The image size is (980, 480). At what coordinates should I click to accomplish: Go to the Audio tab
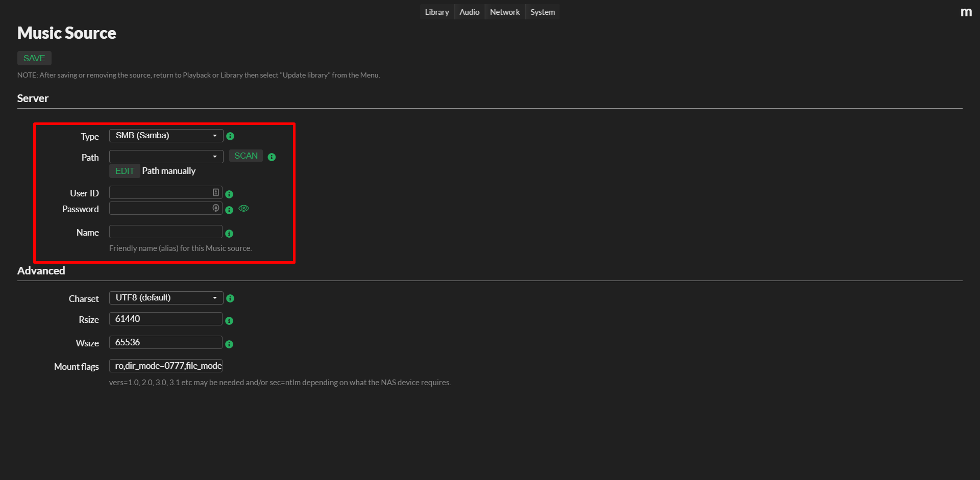point(469,12)
